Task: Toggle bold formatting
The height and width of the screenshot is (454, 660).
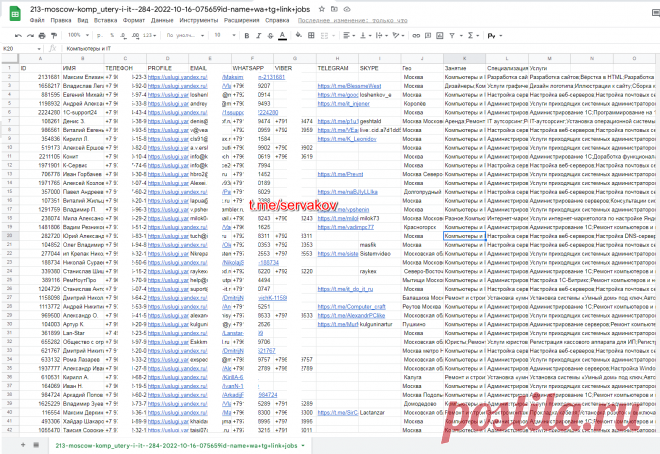Action: coord(247,36)
